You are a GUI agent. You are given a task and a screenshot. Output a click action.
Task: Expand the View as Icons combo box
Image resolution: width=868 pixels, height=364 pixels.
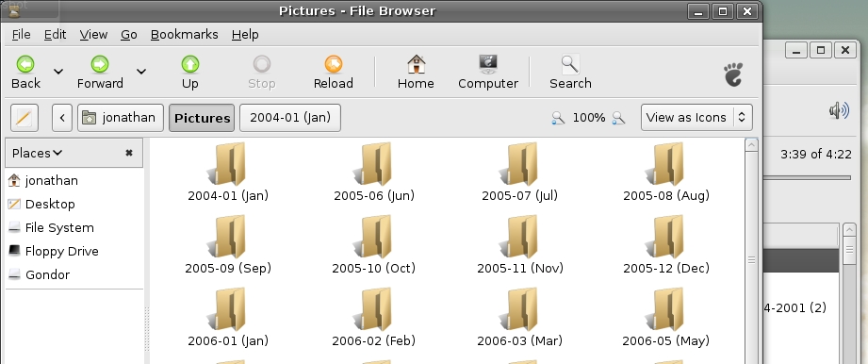point(696,118)
